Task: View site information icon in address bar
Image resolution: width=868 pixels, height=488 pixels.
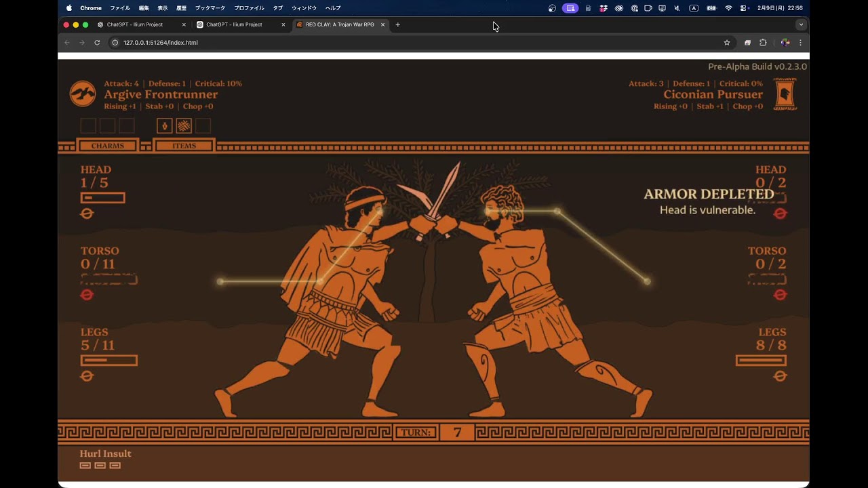Action: point(115,43)
